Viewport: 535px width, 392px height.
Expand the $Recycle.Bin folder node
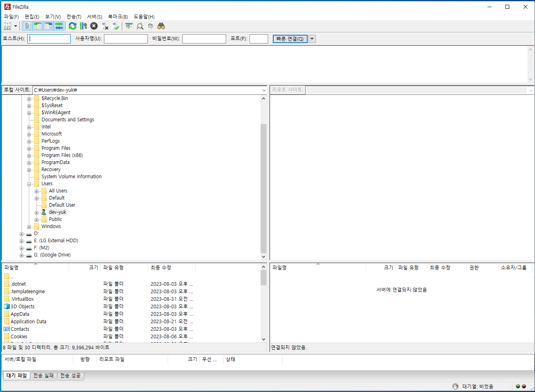coord(29,99)
